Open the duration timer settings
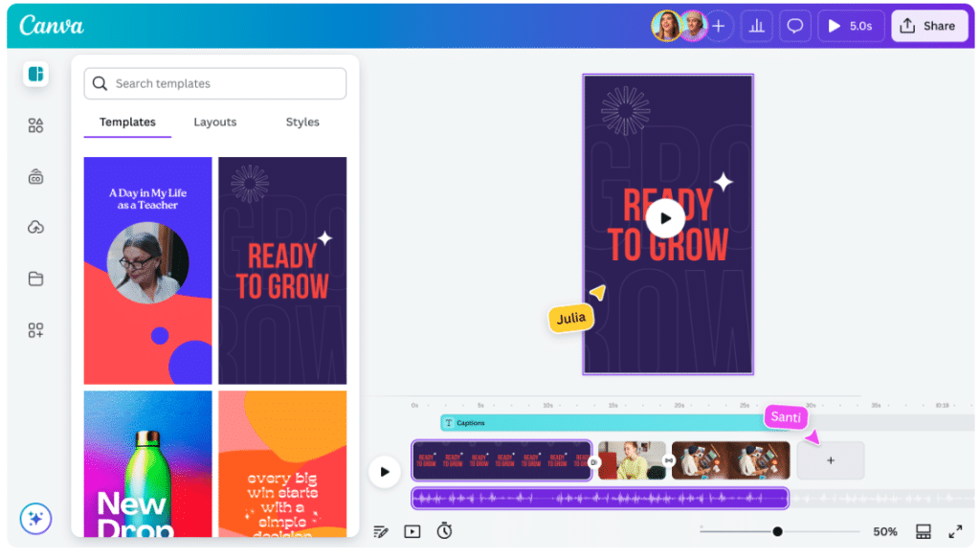Screen dimensions: 980x558 tap(444, 531)
